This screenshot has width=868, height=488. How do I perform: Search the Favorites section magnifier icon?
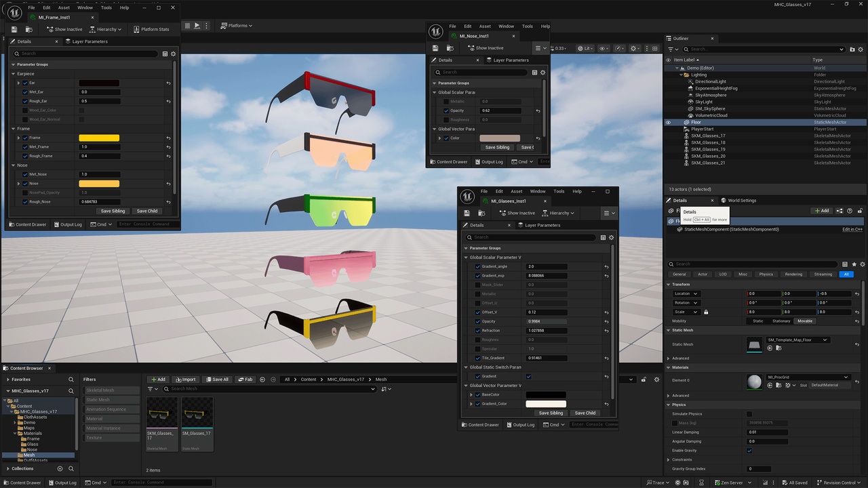[x=71, y=380]
